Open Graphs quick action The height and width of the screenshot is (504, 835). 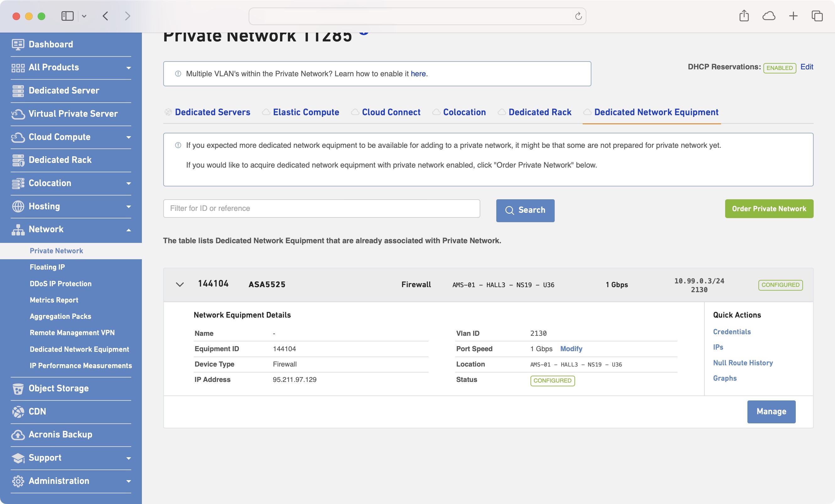point(725,378)
